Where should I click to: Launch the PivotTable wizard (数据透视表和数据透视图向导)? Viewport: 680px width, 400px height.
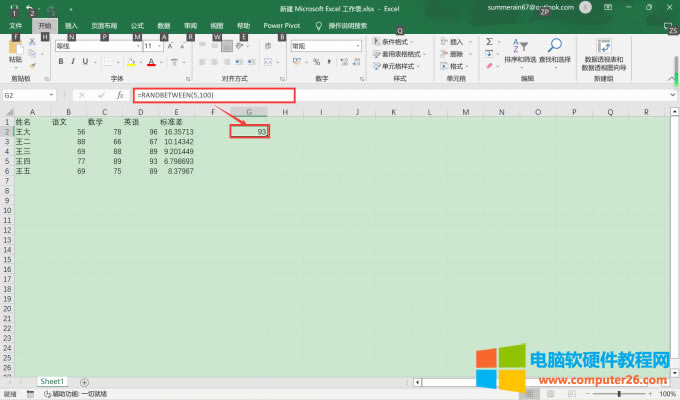pyautogui.click(x=603, y=52)
